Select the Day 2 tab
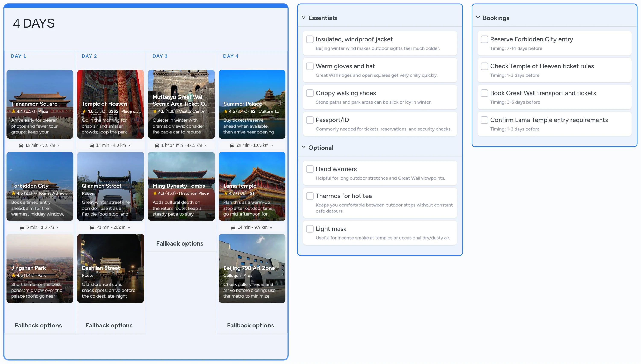Image resolution: width=641 pixels, height=364 pixels. coord(89,56)
